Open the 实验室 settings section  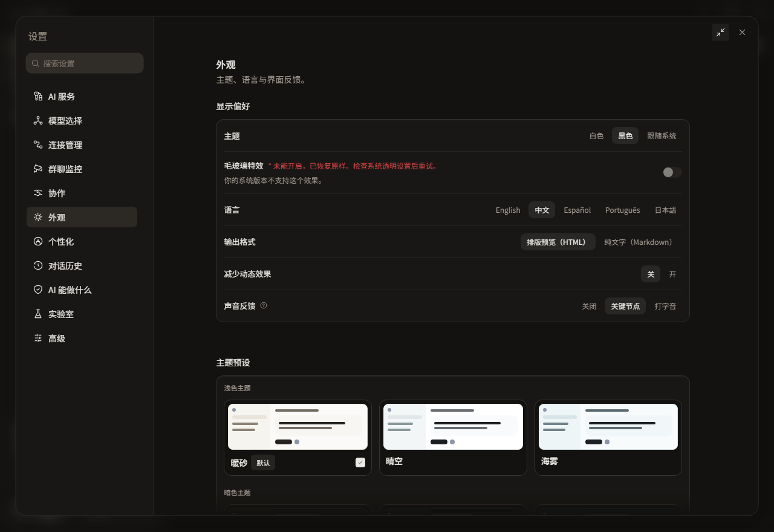click(x=82, y=314)
